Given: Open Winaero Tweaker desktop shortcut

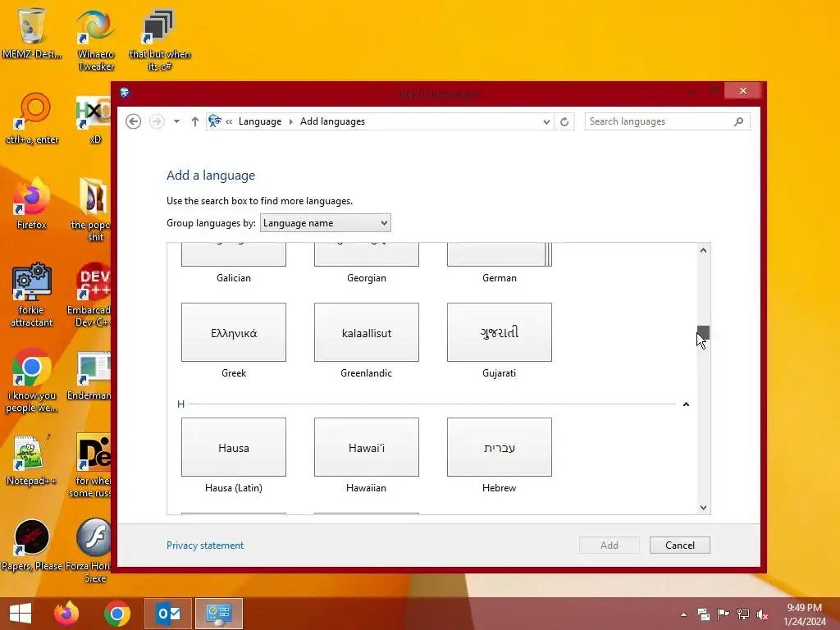Looking at the screenshot, I should coord(95,39).
